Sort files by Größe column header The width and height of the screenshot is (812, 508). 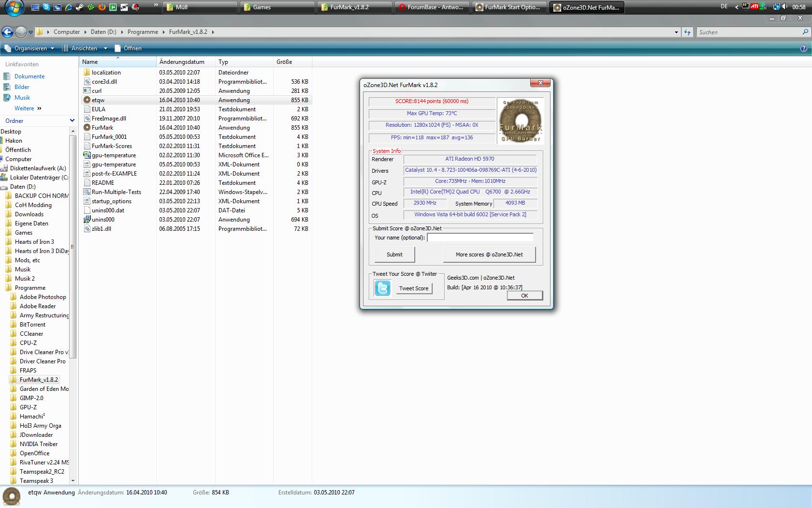pyautogui.click(x=292, y=62)
